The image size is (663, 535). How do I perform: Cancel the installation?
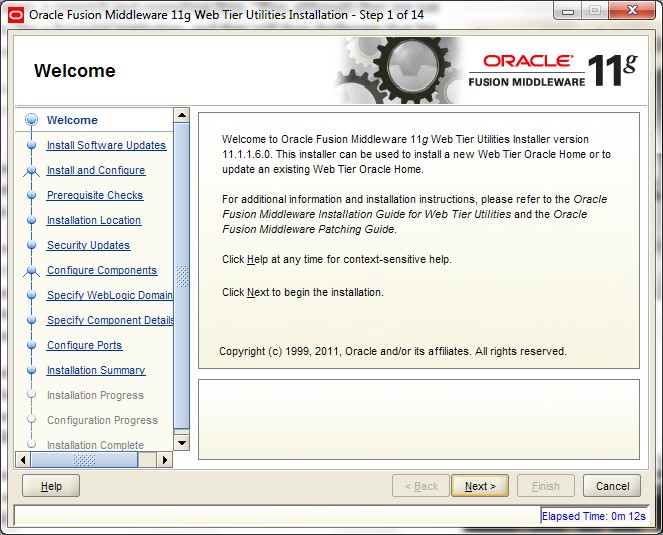[612, 486]
